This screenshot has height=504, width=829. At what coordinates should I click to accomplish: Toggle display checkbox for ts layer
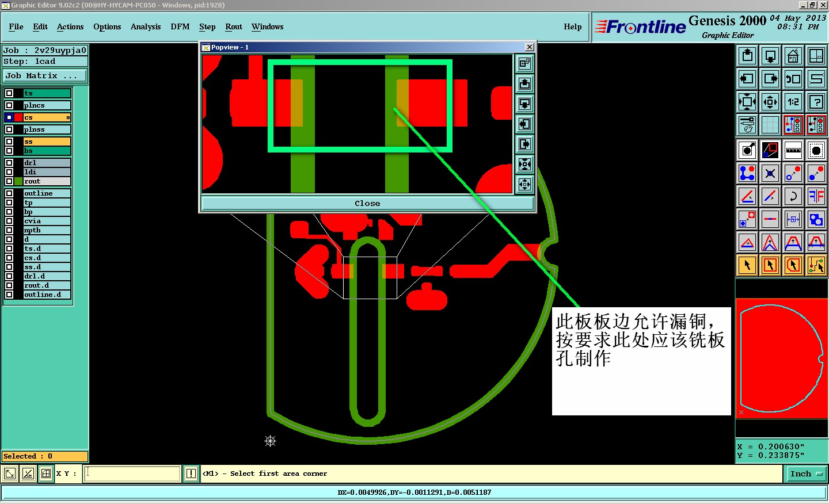[x=9, y=93]
